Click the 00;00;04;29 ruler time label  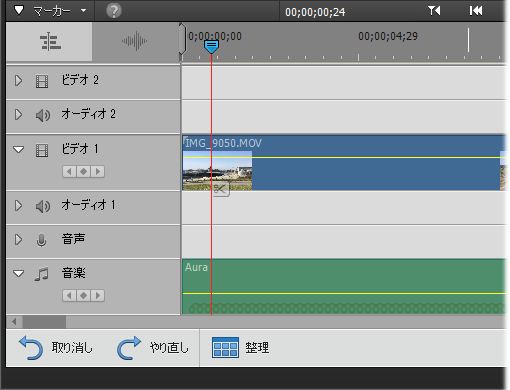click(x=388, y=36)
